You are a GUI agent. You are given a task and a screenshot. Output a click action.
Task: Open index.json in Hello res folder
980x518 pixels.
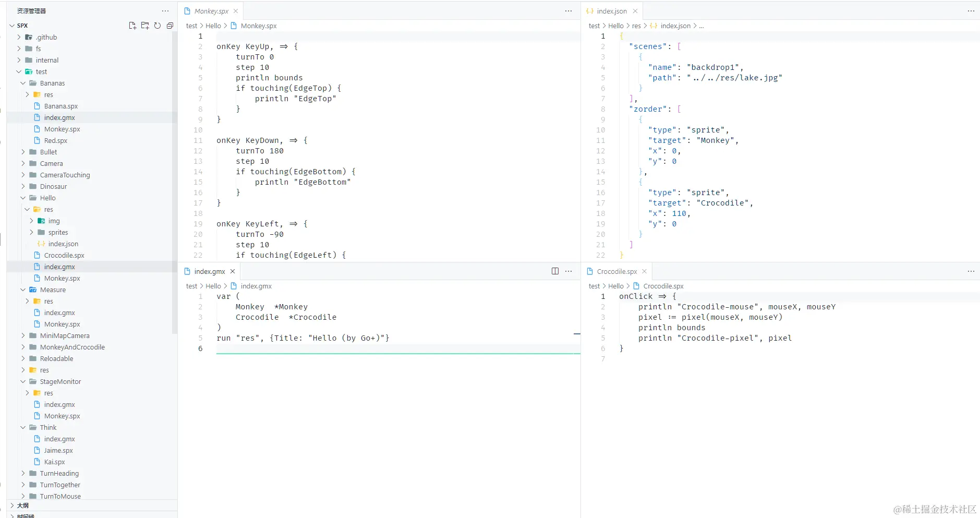(63, 244)
